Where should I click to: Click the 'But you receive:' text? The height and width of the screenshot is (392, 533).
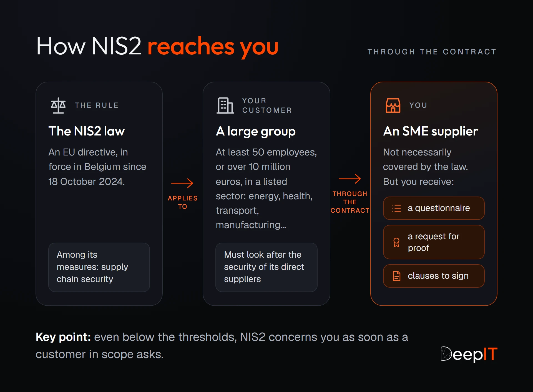point(418,182)
